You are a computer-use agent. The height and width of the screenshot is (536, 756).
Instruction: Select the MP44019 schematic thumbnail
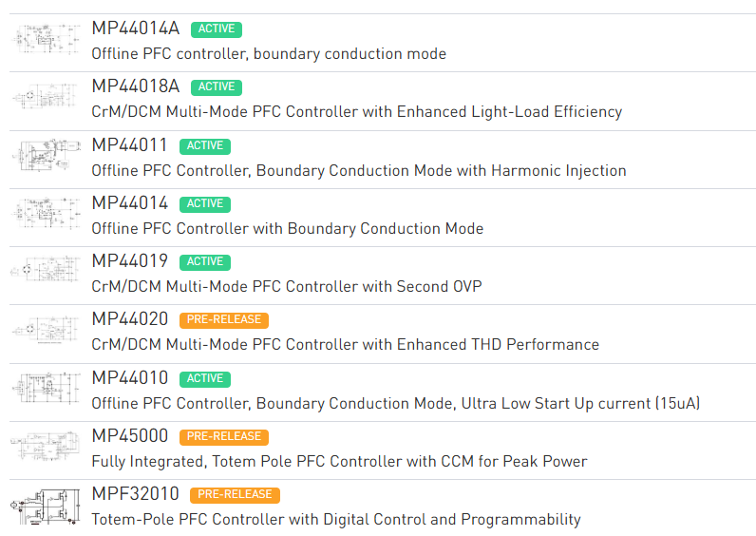[47, 273]
